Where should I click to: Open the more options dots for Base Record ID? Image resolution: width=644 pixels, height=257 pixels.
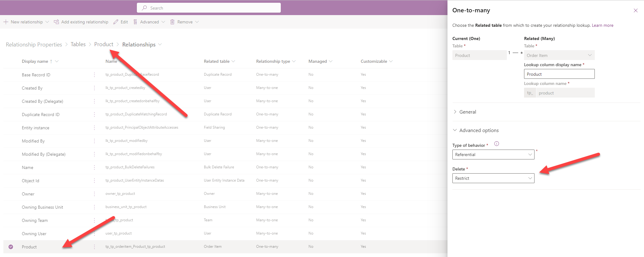click(94, 75)
